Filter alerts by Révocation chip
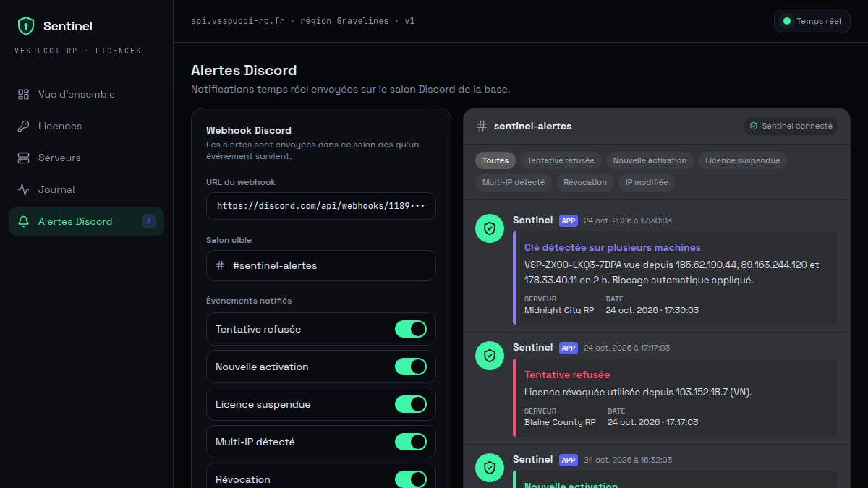868x488 pixels. [x=585, y=182]
